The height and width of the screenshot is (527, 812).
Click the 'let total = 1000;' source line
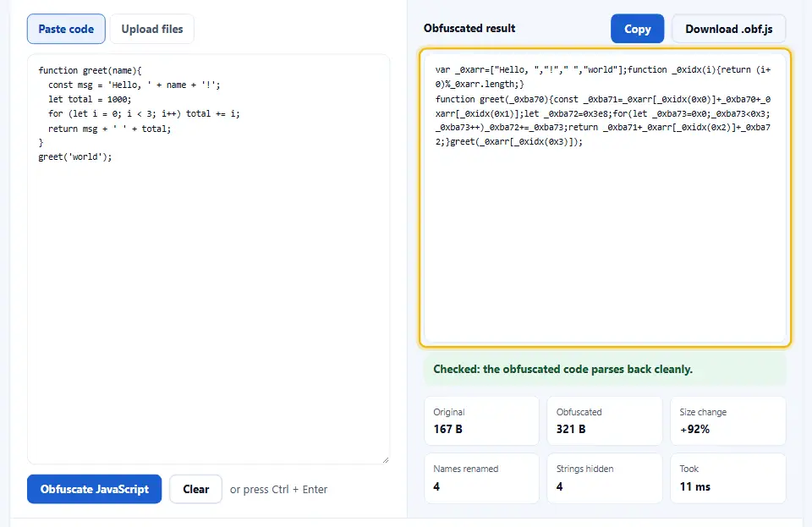click(90, 99)
